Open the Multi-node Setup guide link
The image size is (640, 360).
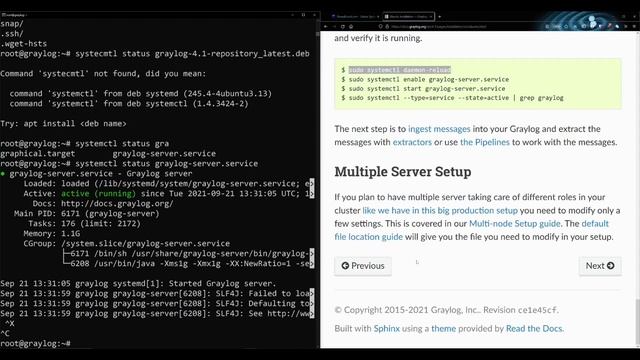515,224
